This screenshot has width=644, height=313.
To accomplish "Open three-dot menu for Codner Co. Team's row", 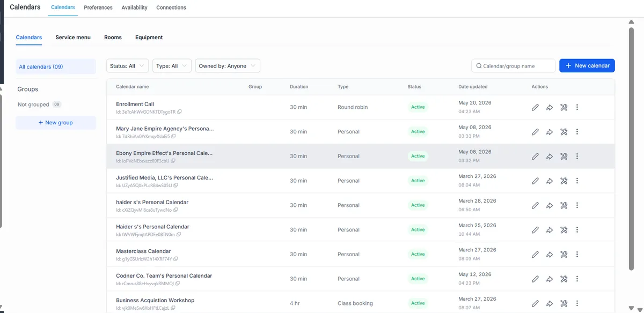I will (x=577, y=279).
